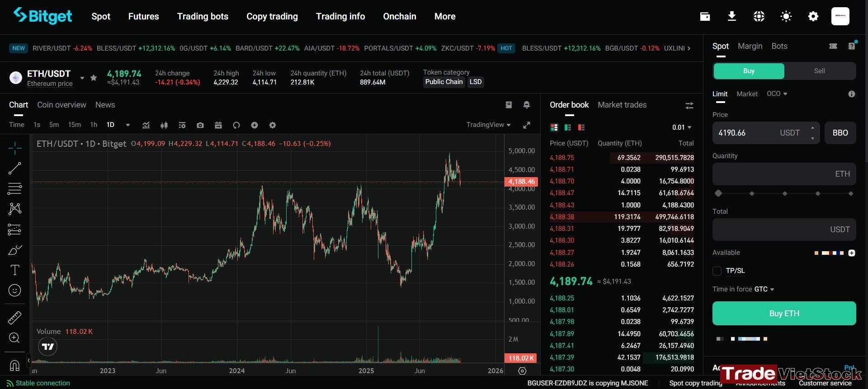The width and height of the screenshot is (868, 389).
Task: Toggle the magnet mode tool
Action: point(14,365)
